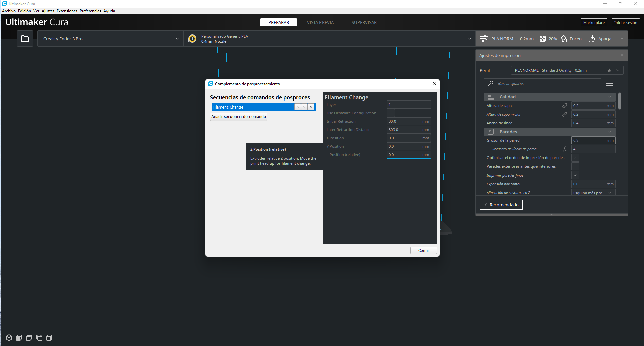
Task: Switch to the VISTA PREVIA tab
Action: click(320, 22)
